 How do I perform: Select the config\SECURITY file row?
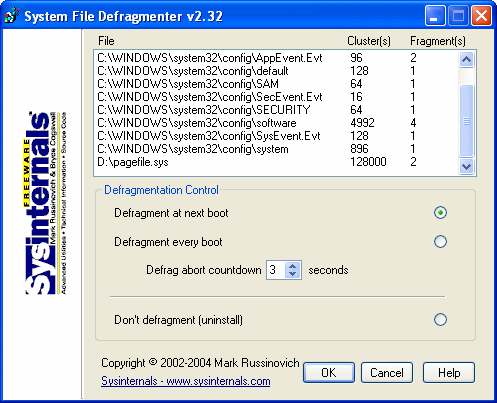[276, 110]
